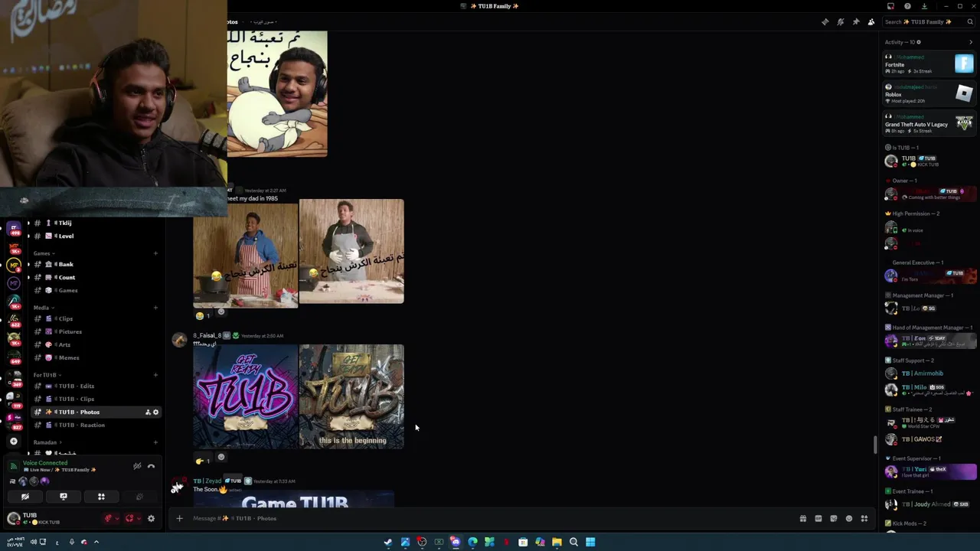Open File Explorer folder on taskbar
This screenshot has height=551, width=980.
point(557,542)
